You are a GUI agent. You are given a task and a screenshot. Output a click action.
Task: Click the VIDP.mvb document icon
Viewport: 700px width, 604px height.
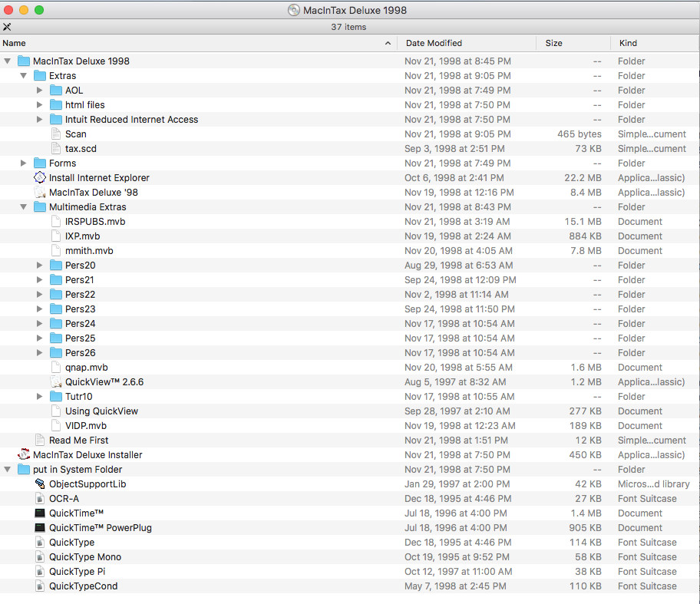(x=56, y=426)
